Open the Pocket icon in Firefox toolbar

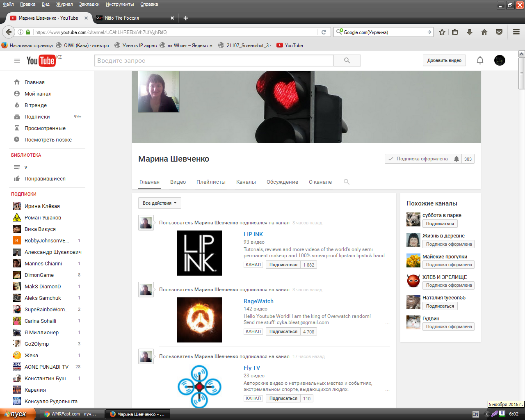pos(499,32)
